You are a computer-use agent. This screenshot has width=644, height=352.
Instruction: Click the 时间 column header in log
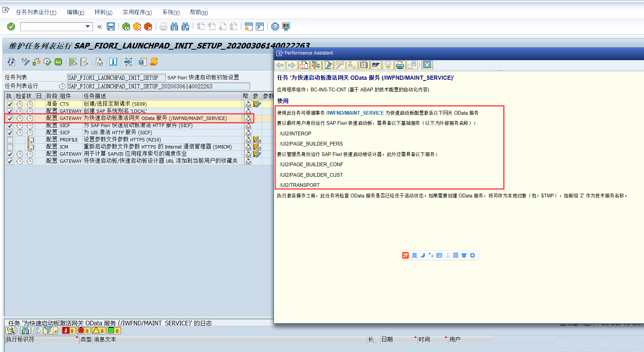click(x=433, y=339)
